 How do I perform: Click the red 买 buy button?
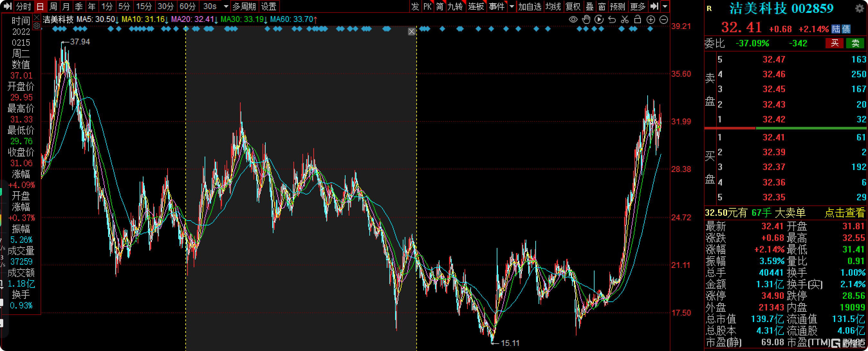click(834, 43)
